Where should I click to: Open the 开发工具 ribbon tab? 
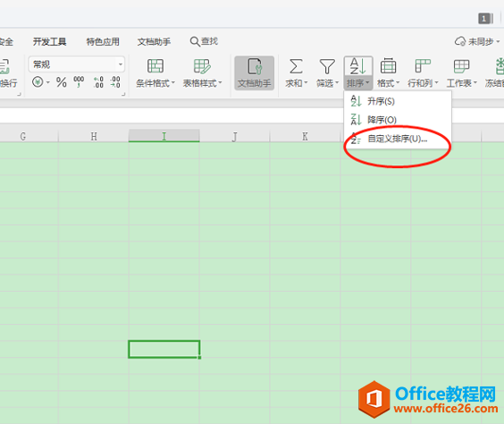coord(49,41)
